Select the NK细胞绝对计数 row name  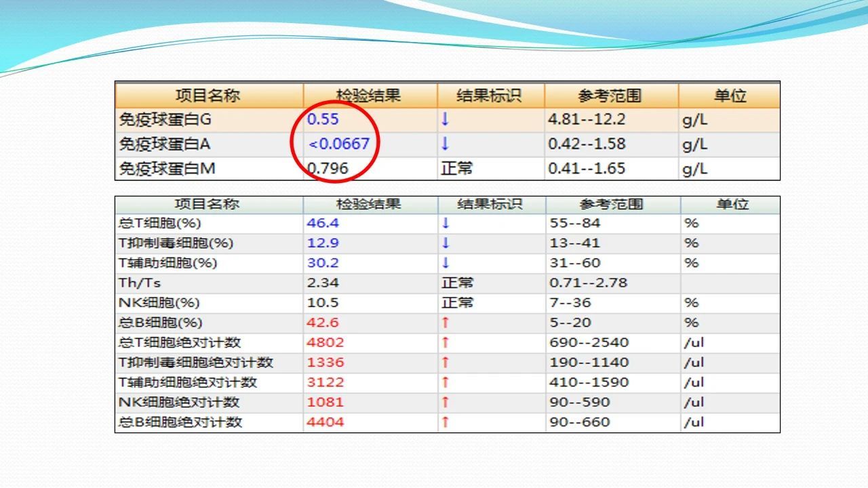click(x=180, y=402)
